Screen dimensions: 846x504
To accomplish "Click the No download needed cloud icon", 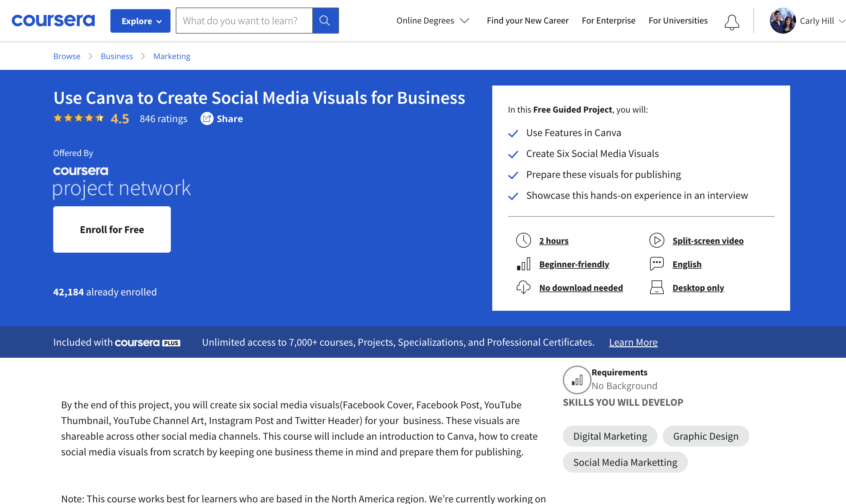I will click(x=523, y=287).
